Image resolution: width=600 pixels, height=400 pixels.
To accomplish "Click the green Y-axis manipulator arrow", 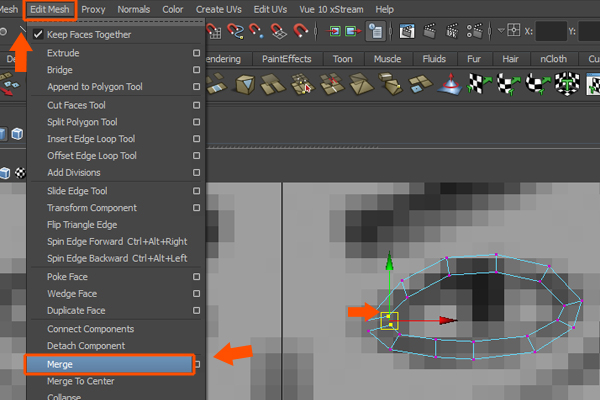I will click(x=390, y=261).
